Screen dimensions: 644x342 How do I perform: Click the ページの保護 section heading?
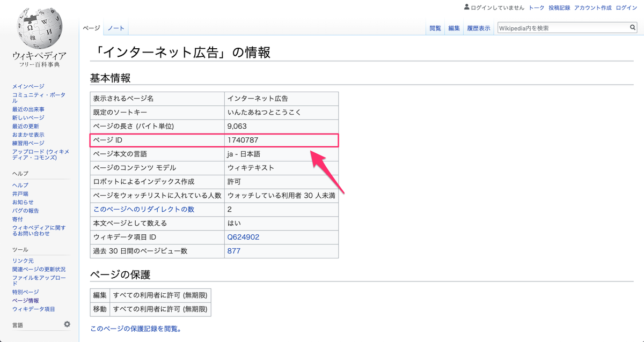(x=120, y=274)
